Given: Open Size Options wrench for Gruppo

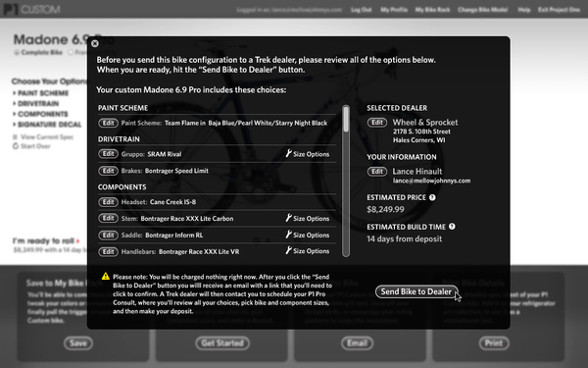Looking at the screenshot, I should 308,154.
